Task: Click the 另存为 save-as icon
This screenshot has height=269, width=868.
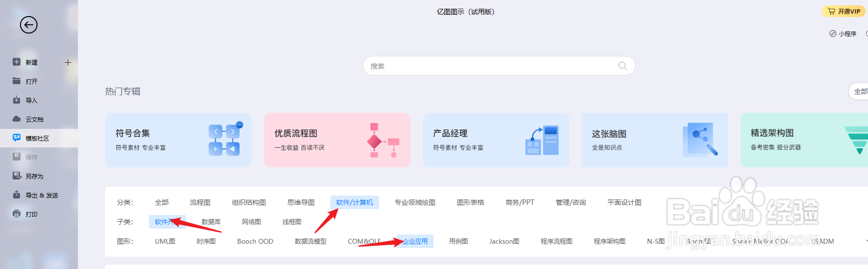Action: pos(17,176)
